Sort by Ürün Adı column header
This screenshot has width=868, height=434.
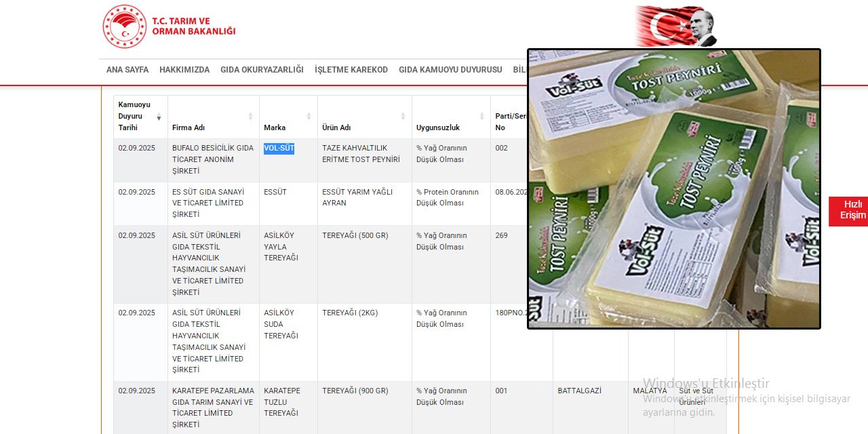pos(365,117)
